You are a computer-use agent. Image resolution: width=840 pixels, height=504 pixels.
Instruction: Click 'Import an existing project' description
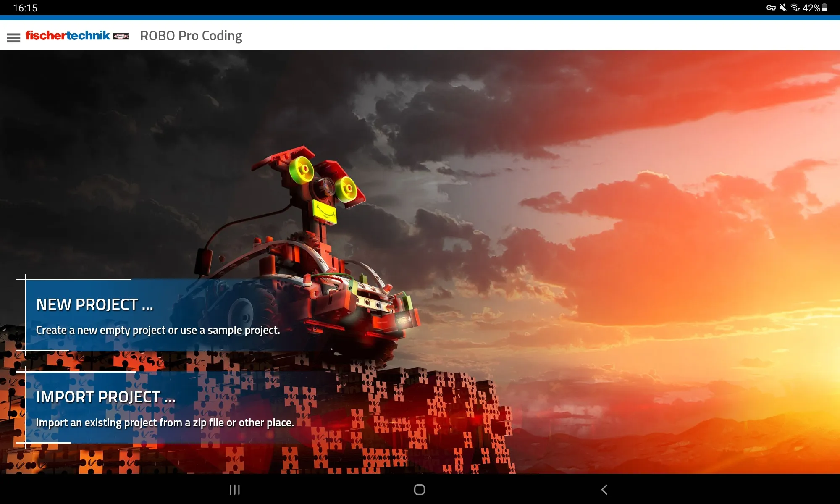pos(165,423)
